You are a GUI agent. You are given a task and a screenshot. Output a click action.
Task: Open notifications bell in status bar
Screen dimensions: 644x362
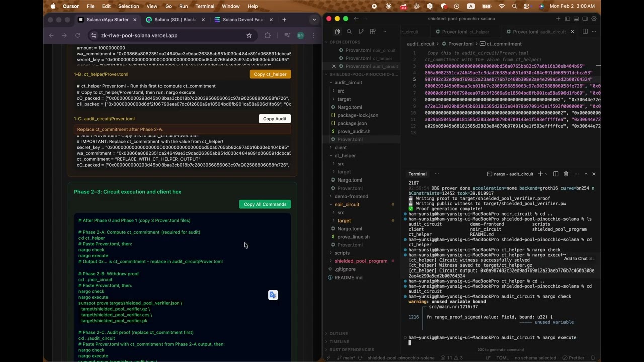[x=593, y=358]
